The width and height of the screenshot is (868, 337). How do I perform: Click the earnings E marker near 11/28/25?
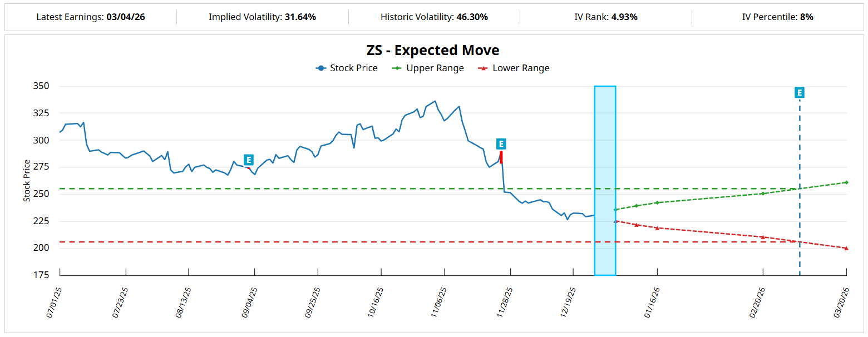pyautogui.click(x=501, y=144)
